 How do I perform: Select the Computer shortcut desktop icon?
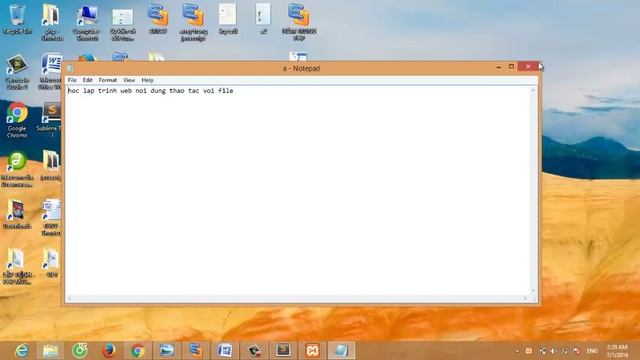(87, 23)
